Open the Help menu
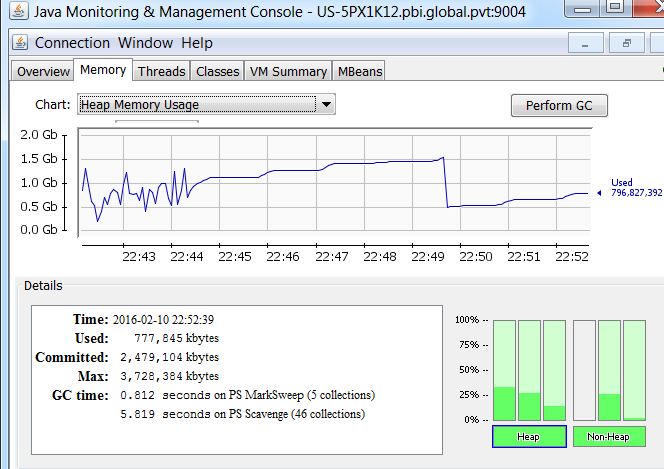The image size is (664, 469). pos(196,43)
